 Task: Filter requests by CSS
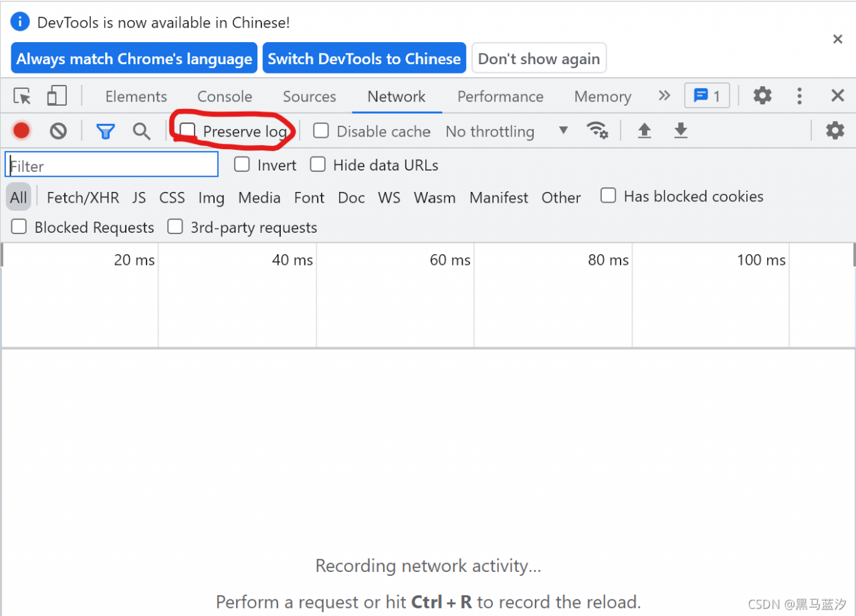click(x=172, y=197)
